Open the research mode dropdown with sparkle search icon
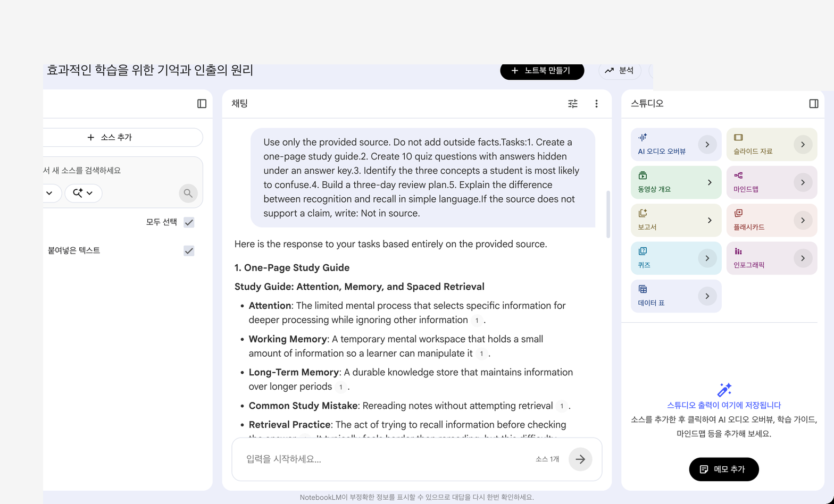The width and height of the screenshot is (834, 504). 84,193
